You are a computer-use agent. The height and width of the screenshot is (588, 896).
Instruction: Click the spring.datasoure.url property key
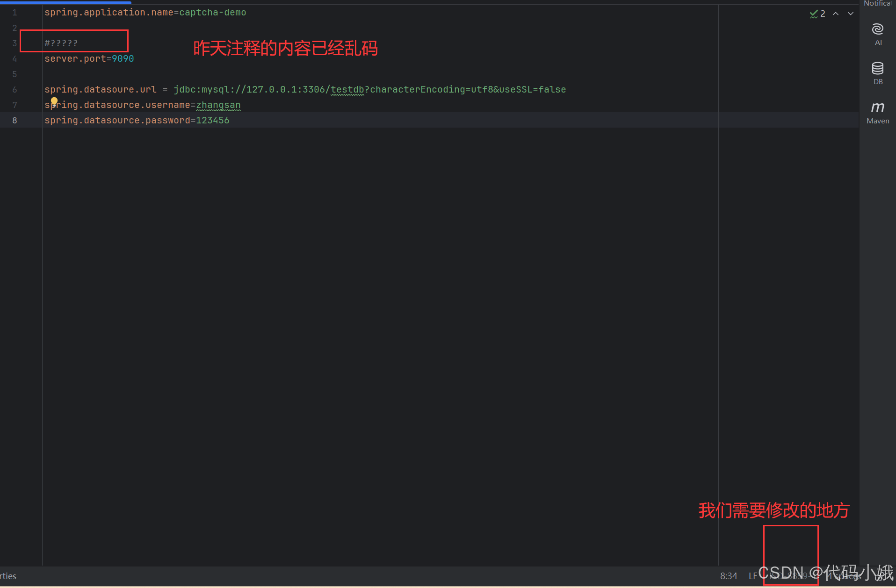(x=101, y=90)
